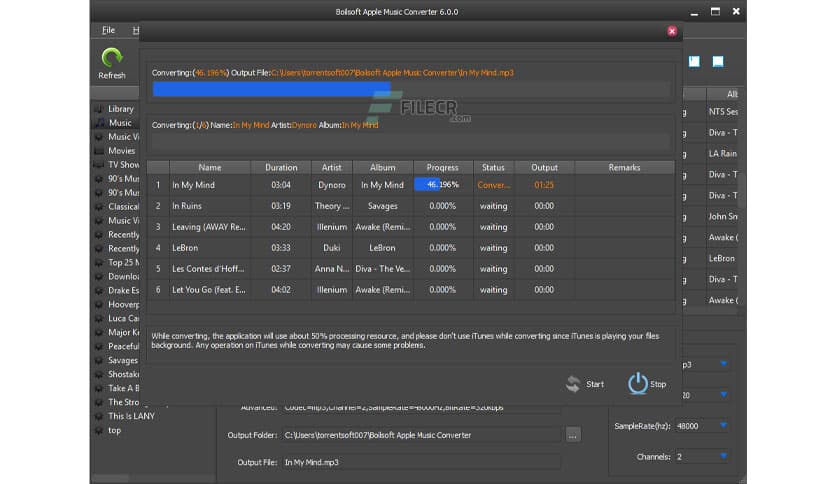Click the second blue view icon at top right
This screenshot has height=484, width=836.
[x=718, y=61]
